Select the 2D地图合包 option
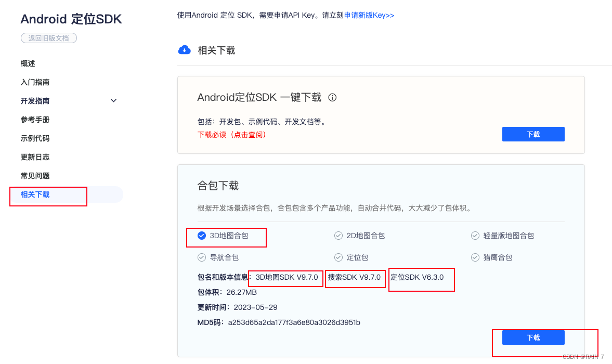Image resolution: width=612 pixels, height=364 pixels. 359,236
